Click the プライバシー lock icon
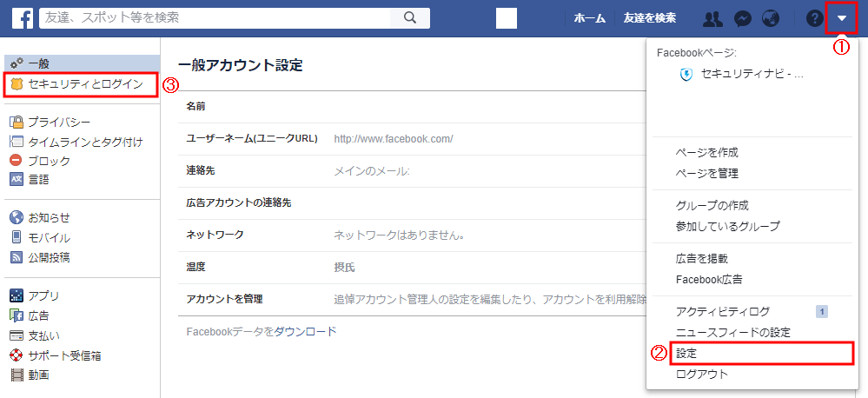 17,122
